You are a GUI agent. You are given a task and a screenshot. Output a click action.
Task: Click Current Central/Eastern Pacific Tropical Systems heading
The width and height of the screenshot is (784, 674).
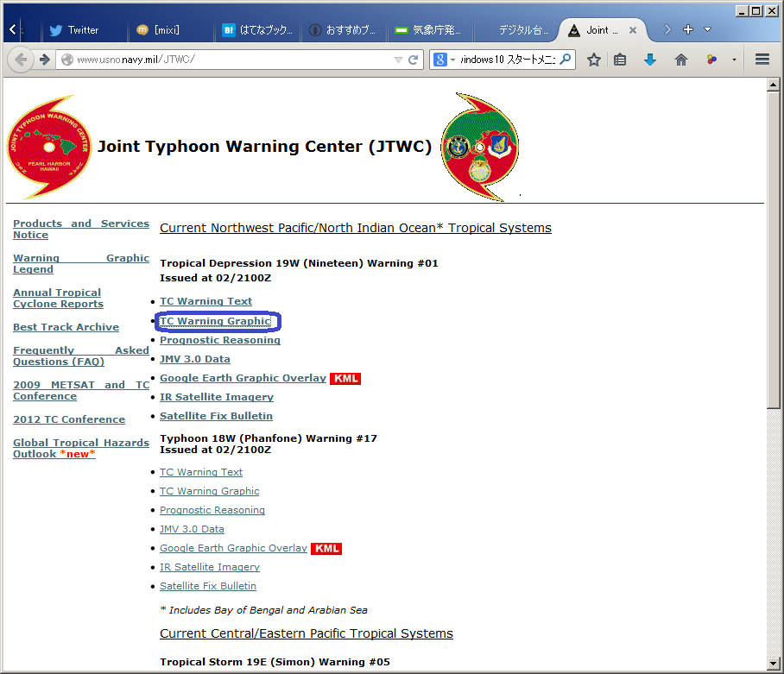pos(307,633)
